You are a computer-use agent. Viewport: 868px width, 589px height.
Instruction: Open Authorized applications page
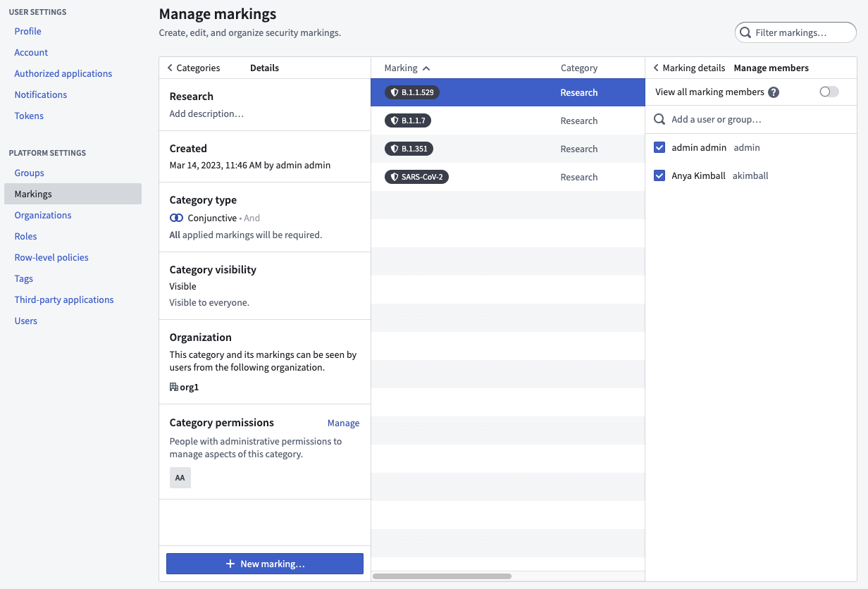tap(63, 73)
